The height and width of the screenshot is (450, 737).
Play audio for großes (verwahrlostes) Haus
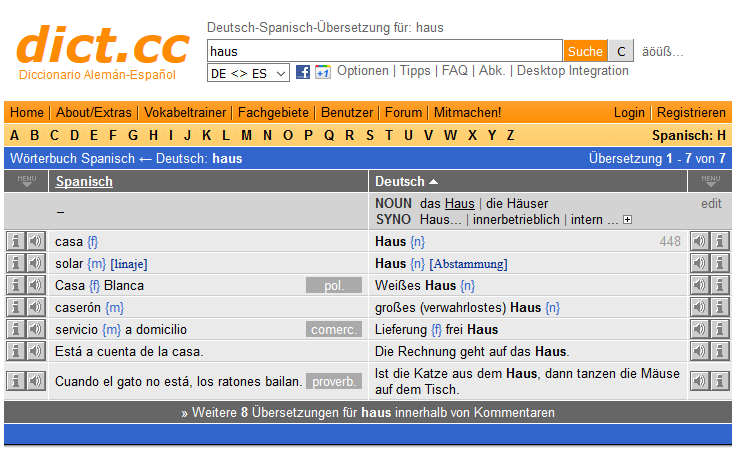pos(699,307)
